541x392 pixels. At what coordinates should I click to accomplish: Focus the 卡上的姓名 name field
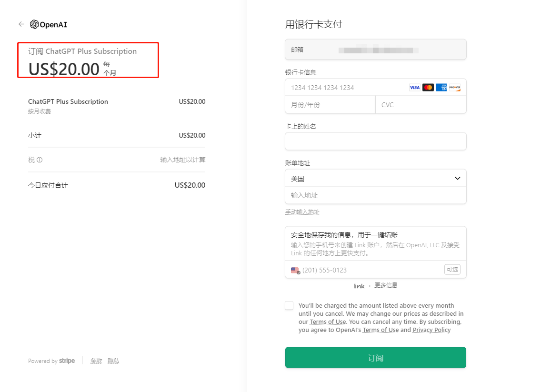(376, 141)
